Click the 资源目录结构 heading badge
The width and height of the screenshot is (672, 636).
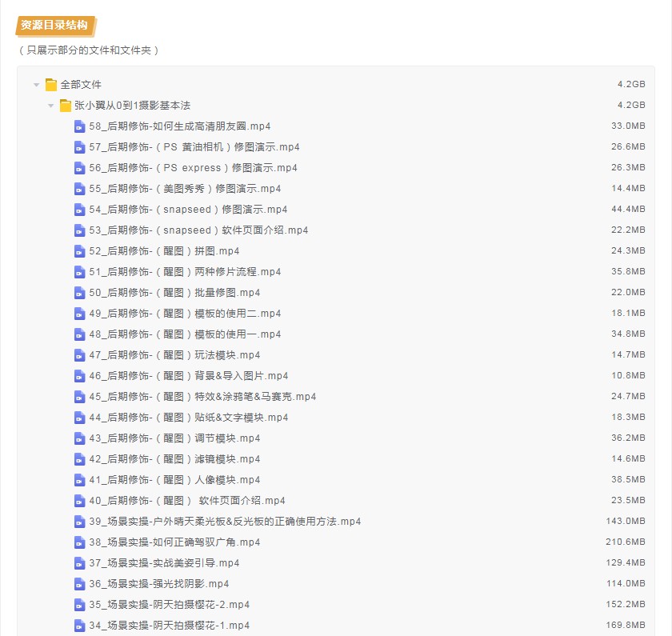pyautogui.click(x=55, y=26)
